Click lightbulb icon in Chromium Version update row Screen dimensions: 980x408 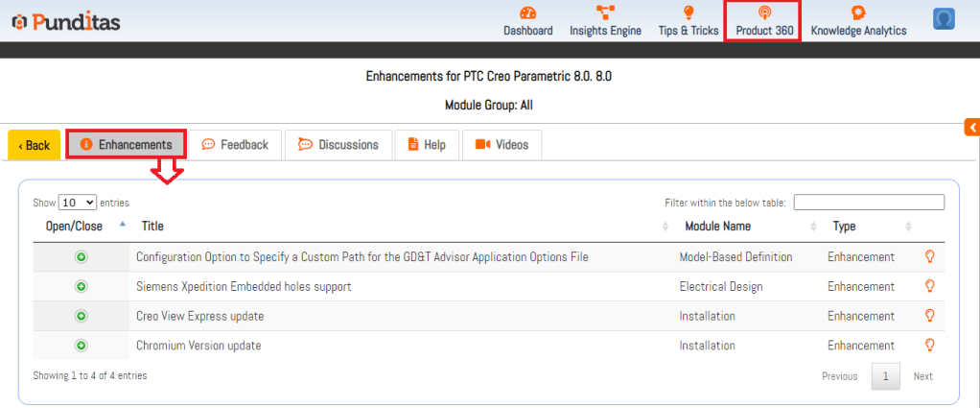click(928, 346)
